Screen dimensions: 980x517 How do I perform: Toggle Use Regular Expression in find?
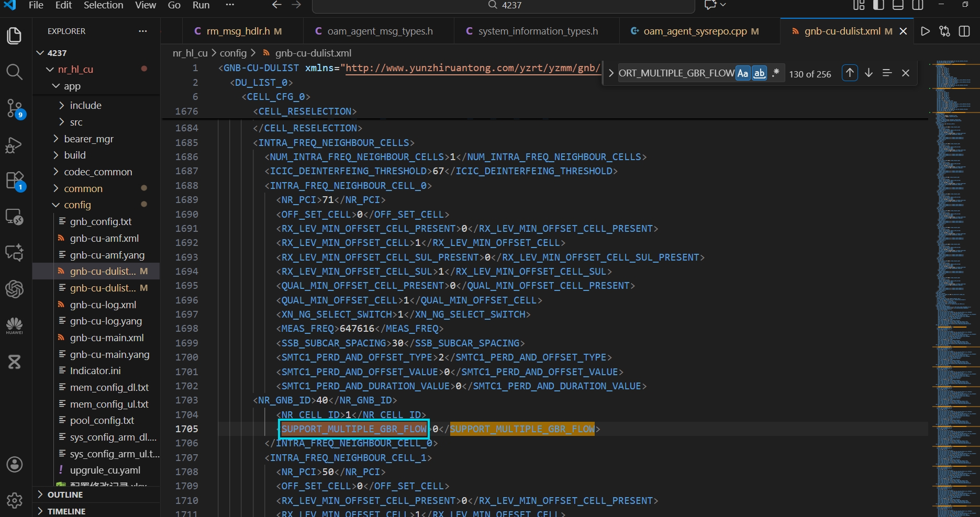[x=775, y=73]
